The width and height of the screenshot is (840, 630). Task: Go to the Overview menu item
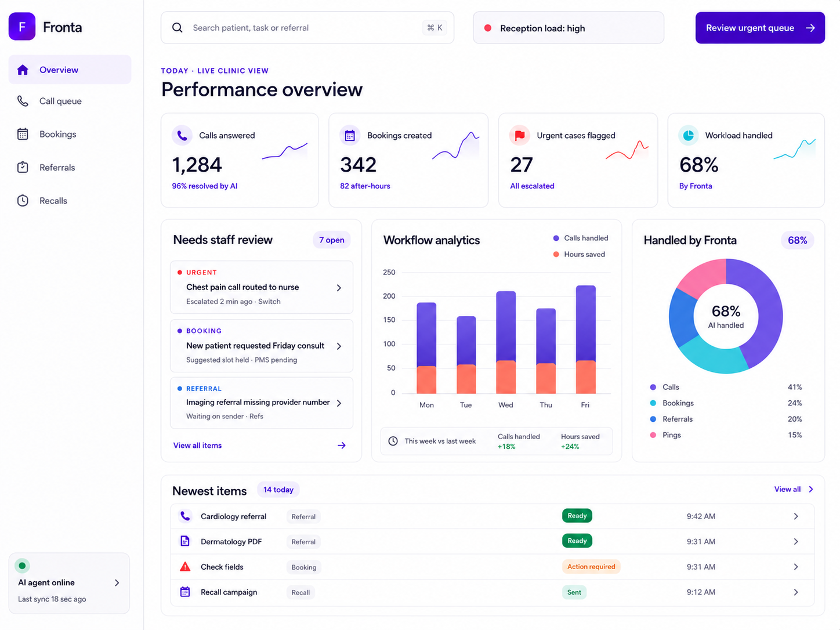(x=70, y=70)
